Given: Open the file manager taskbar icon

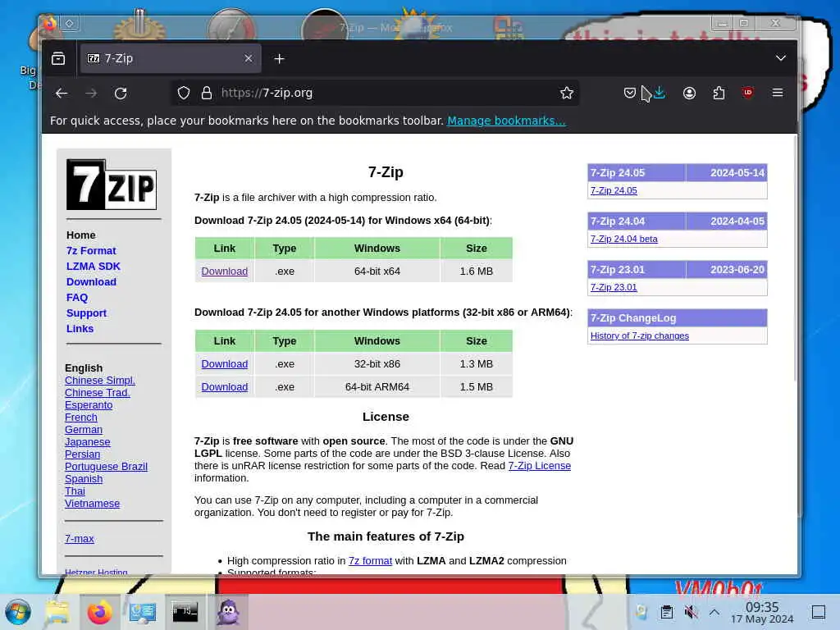Looking at the screenshot, I should click(x=57, y=612).
